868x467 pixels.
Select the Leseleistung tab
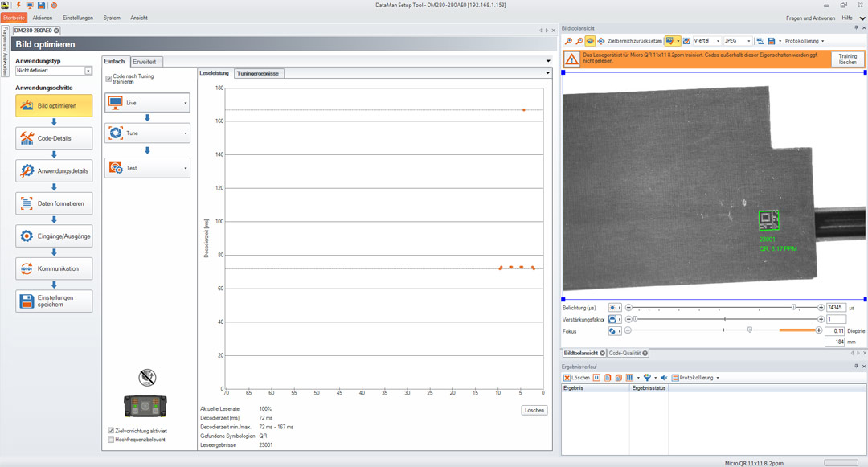[215, 73]
